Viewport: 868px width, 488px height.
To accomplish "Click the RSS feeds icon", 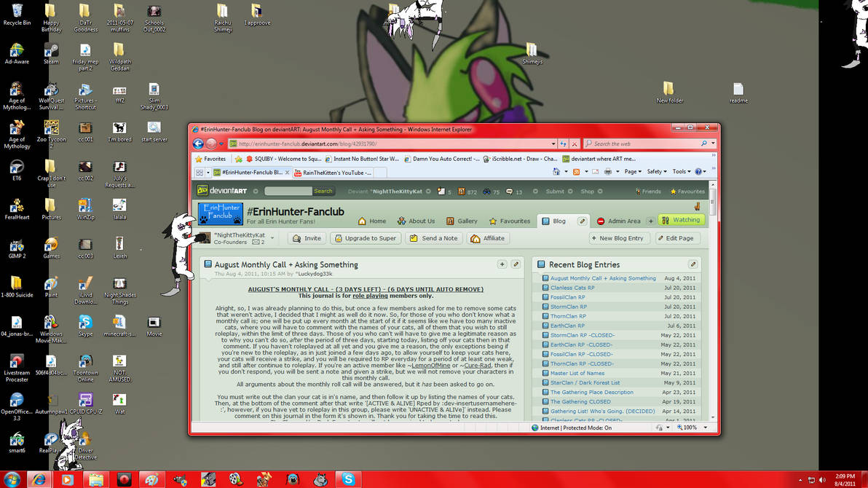I will (576, 172).
